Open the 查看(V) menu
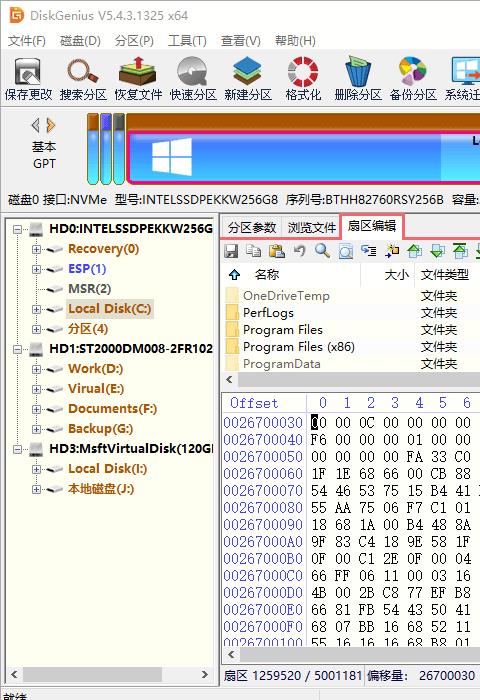This screenshot has width=480, height=700. pyautogui.click(x=241, y=41)
